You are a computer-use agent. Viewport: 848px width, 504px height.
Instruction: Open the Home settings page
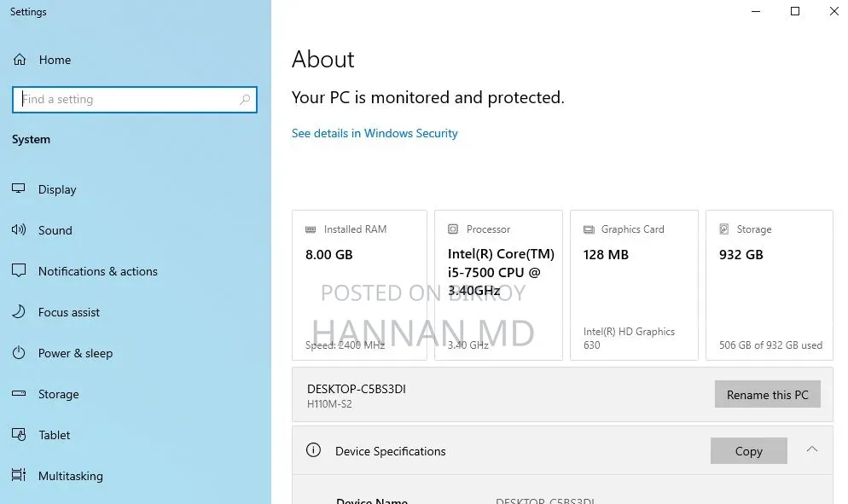(x=55, y=60)
